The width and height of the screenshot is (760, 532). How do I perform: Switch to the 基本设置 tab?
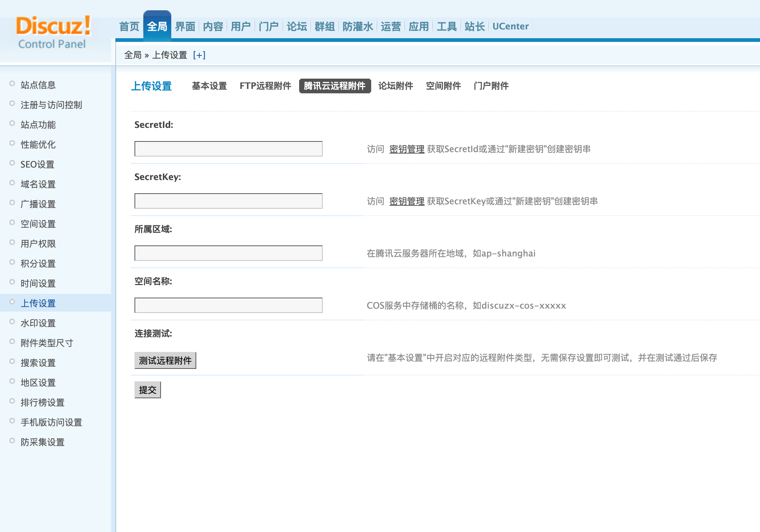[209, 86]
